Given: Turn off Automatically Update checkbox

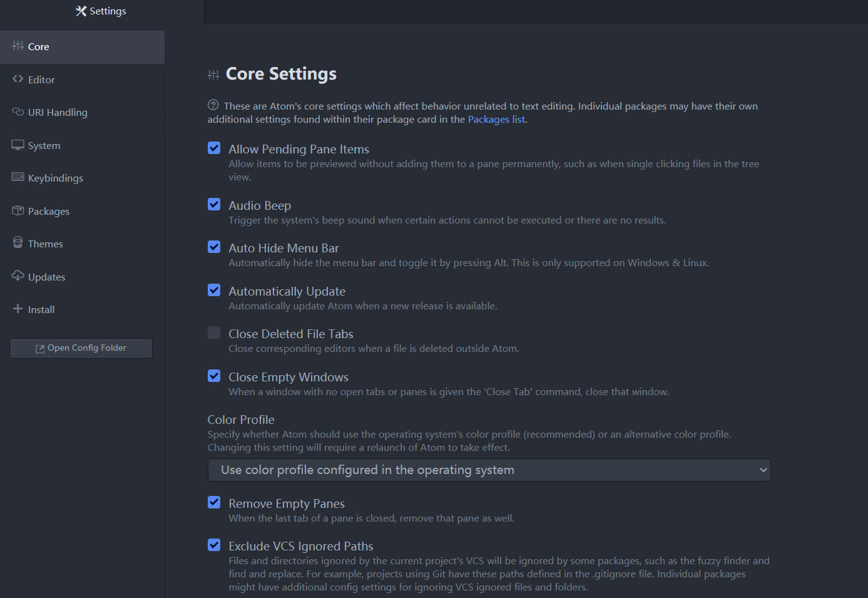Looking at the screenshot, I should 214,290.
